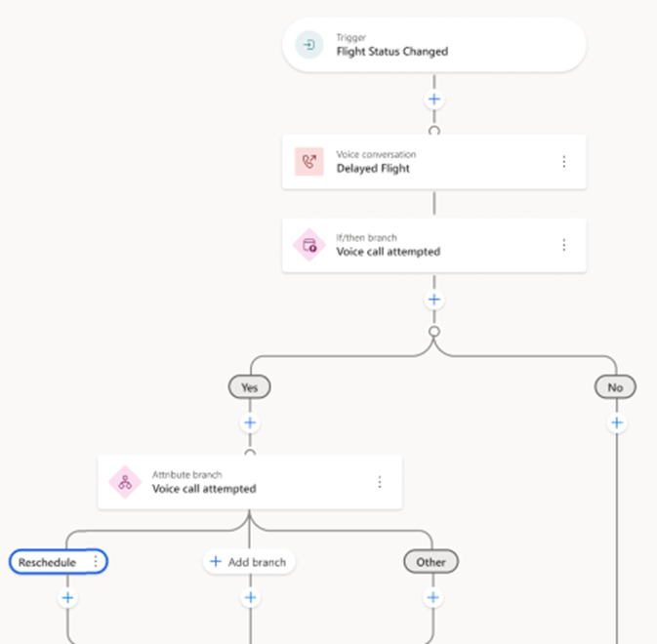Add a step below the If/then branch tile
The image size is (657, 644).
click(434, 300)
